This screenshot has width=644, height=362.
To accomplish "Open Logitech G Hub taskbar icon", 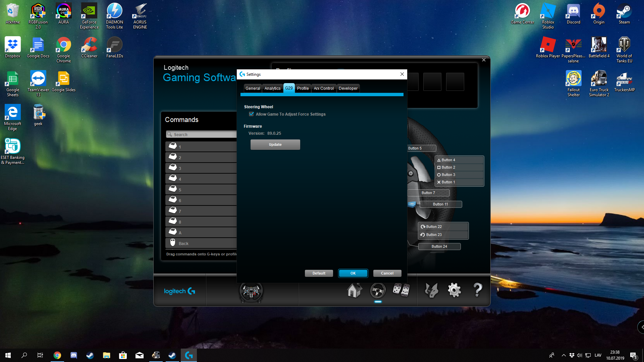I will (189, 355).
